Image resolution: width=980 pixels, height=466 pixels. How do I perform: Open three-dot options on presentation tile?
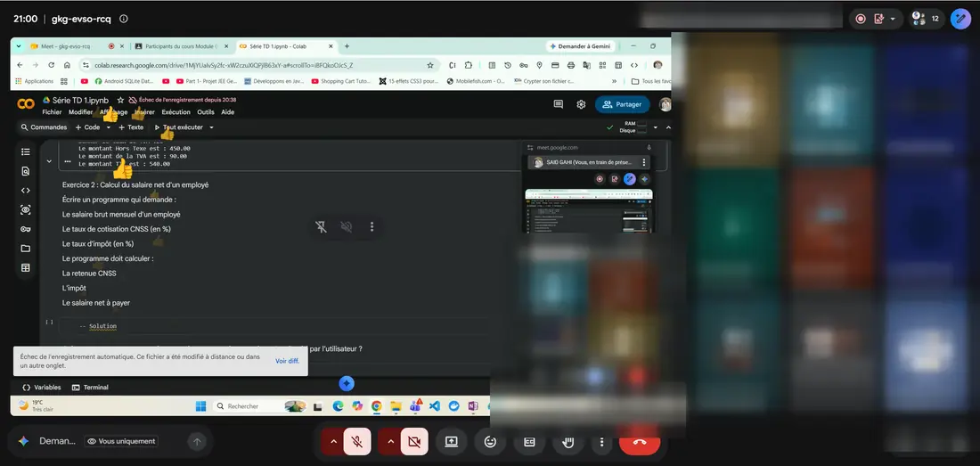(x=372, y=226)
